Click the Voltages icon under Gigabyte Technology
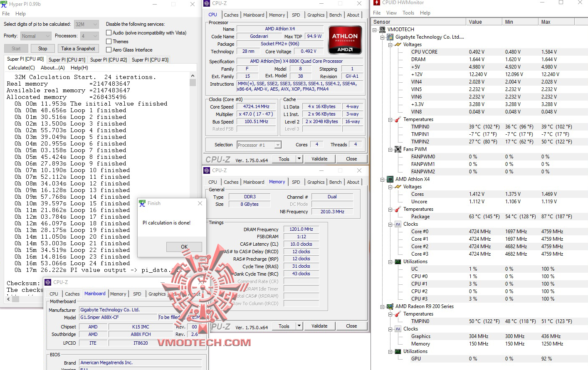 pyautogui.click(x=398, y=44)
